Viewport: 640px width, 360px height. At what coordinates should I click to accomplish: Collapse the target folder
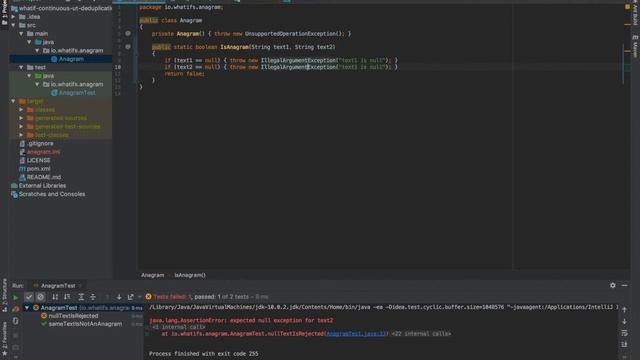click(13, 101)
